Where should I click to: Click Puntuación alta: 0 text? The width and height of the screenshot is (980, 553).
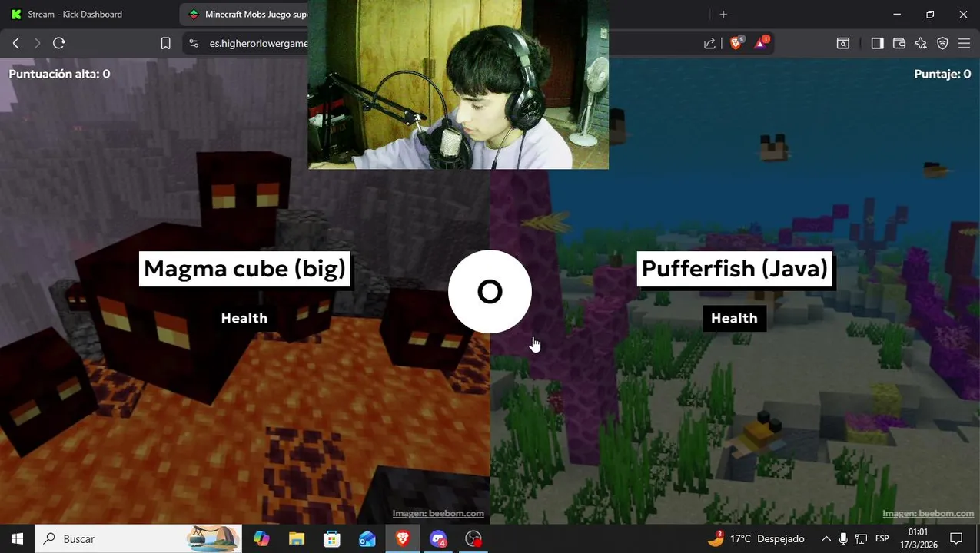(59, 74)
